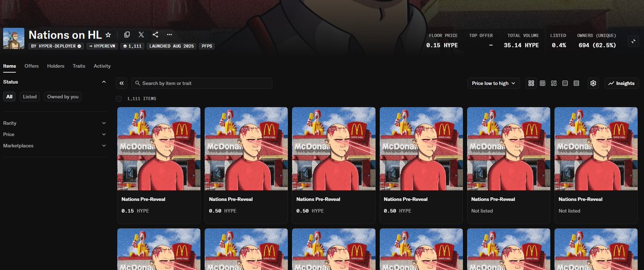Switch to the Offers tab
Screen dimensions: 644x270
[x=32, y=66]
